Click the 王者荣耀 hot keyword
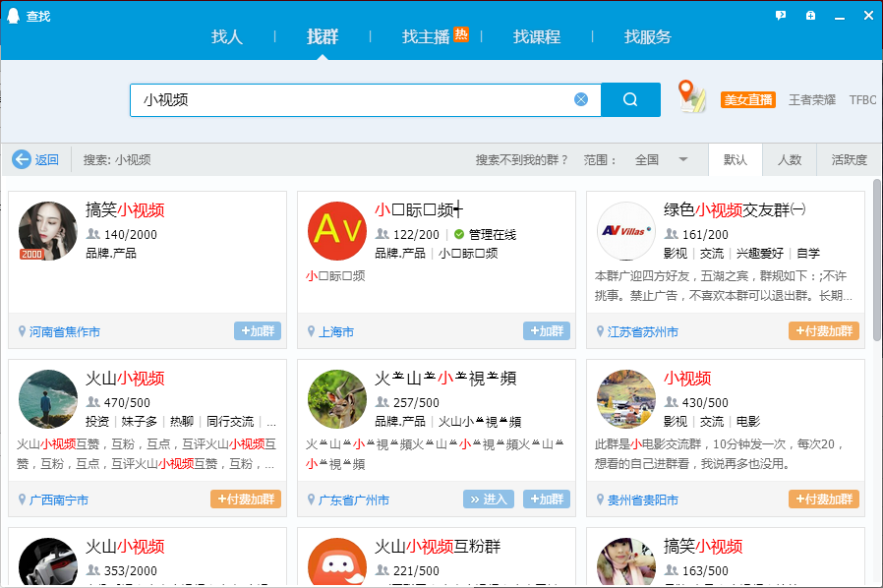883x588 pixels. (812, 99)
